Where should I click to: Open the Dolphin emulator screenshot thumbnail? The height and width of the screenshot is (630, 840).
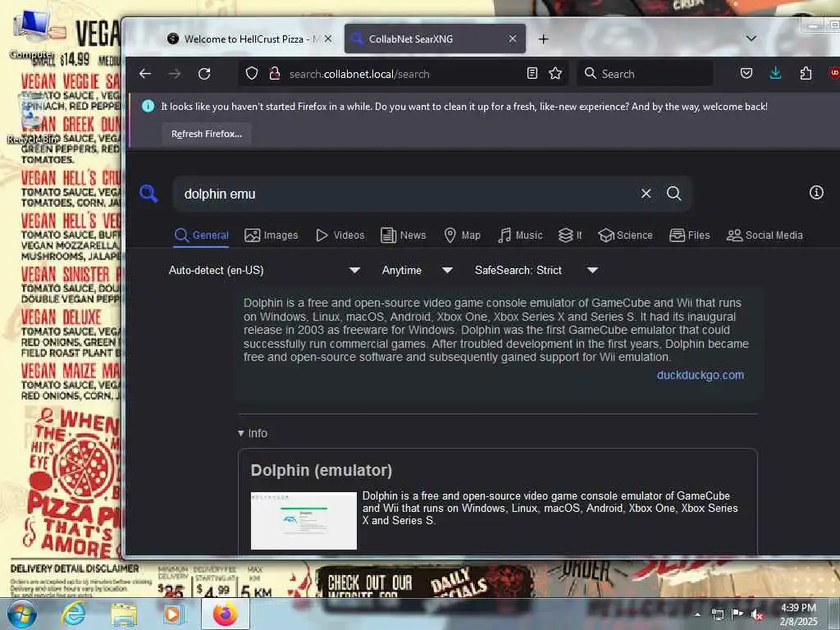point(304,521)
